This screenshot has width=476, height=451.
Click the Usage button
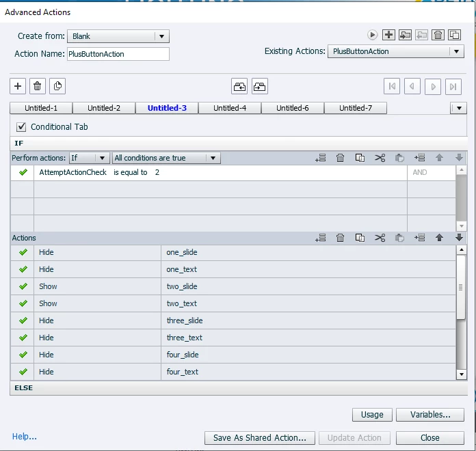(372, 415)
